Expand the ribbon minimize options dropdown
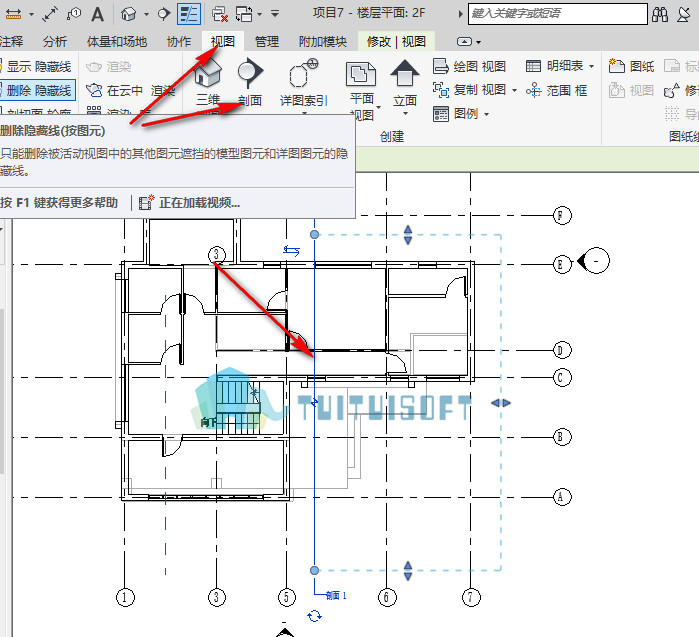 (478, 42)
